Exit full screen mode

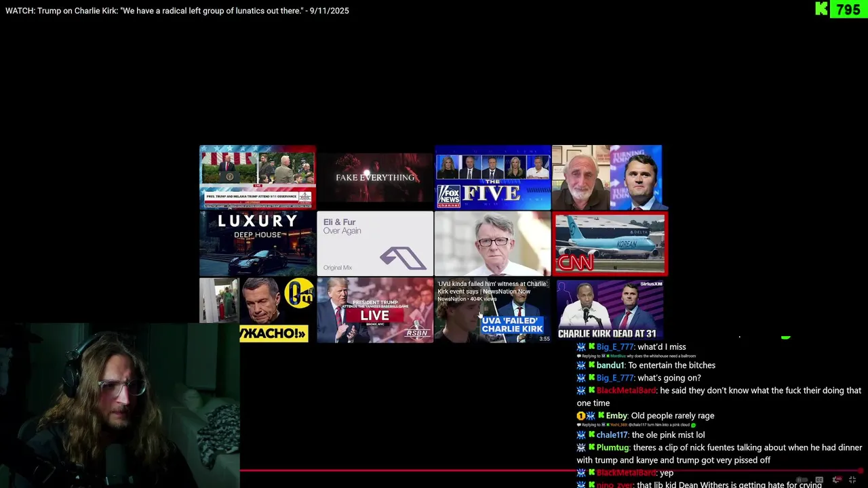click(x=852, y=480)
